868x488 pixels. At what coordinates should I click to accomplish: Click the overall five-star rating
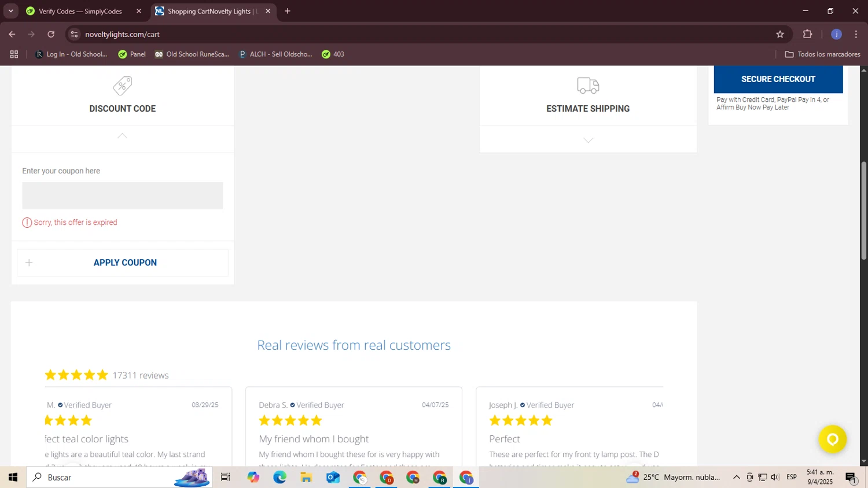tap(76, 375)
